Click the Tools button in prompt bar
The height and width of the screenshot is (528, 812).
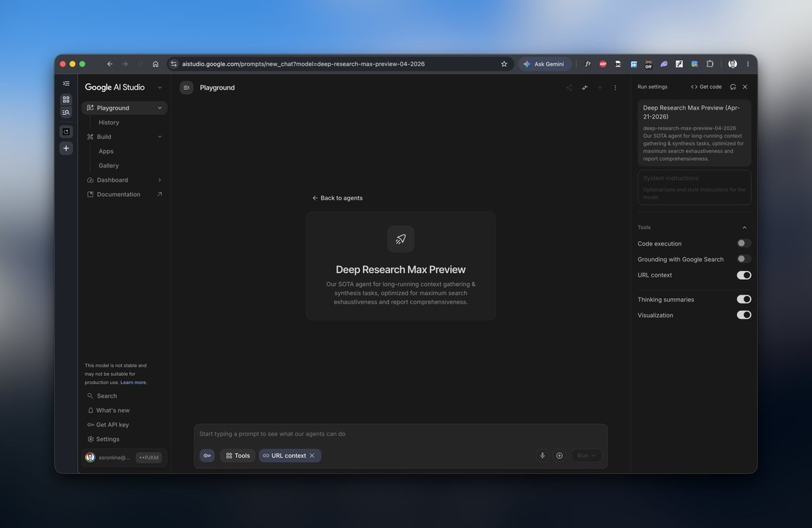(238, 456)
